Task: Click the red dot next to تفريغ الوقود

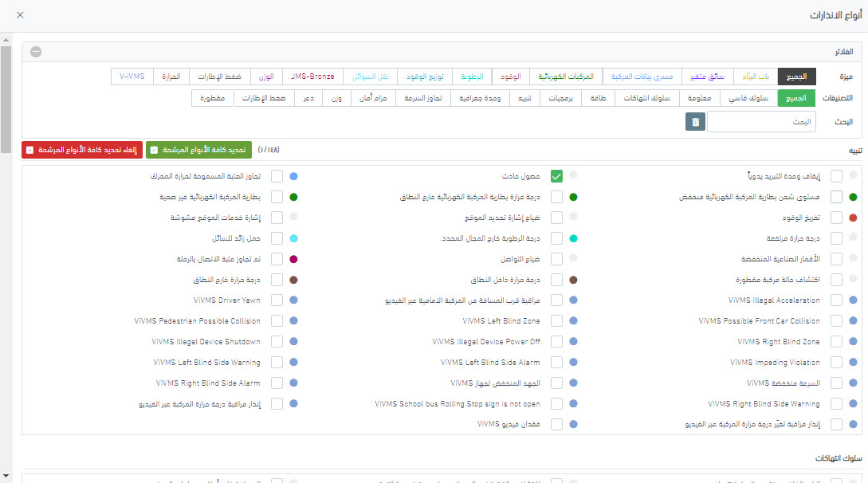Action: [854, 218]
